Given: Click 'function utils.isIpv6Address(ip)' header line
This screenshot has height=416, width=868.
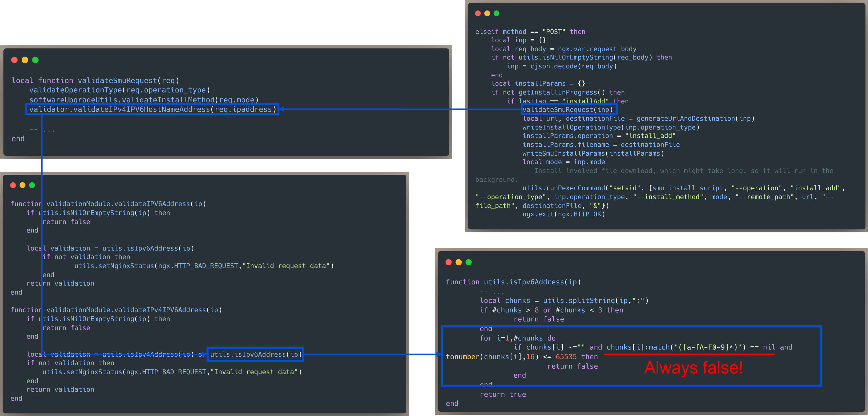Looking at the screenshot, I should point(513,282).
